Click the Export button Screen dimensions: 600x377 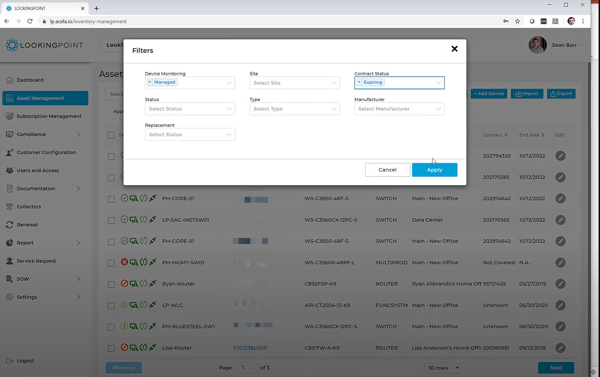pos(561,93)
